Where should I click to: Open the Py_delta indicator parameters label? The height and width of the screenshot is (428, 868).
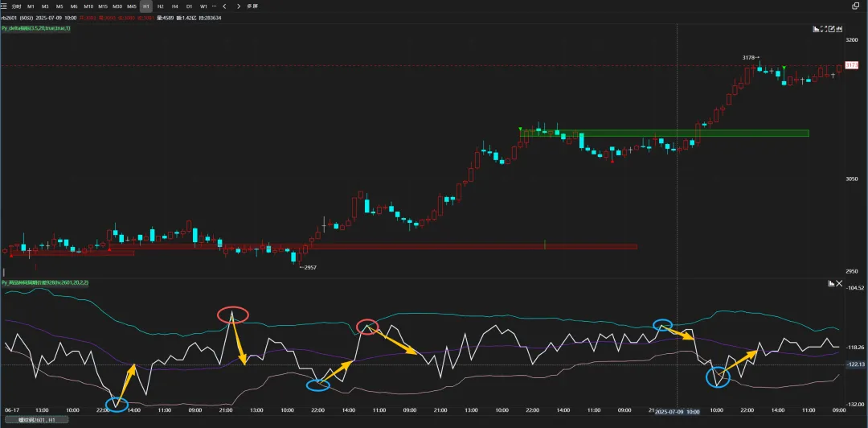click(36, 28)
